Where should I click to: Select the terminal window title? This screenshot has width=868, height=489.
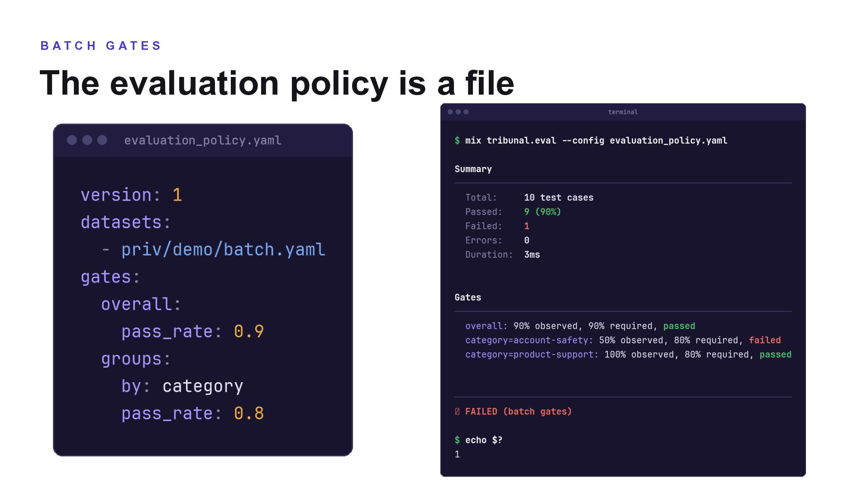coord(623,112)
